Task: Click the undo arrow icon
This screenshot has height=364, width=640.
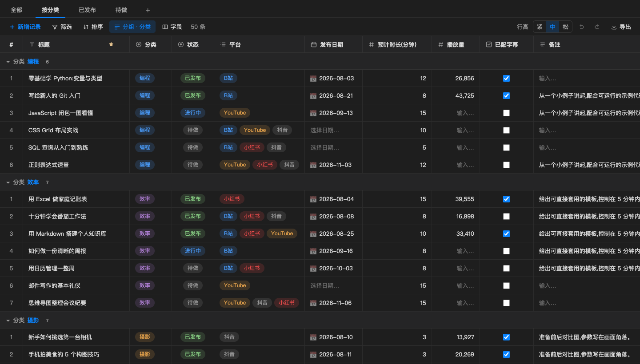Action: (582, 27)
